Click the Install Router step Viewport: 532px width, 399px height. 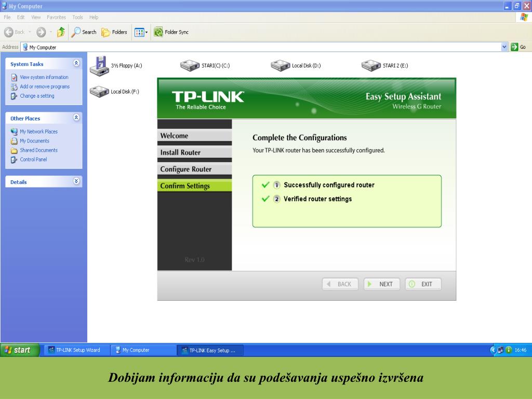pos(194,152)
